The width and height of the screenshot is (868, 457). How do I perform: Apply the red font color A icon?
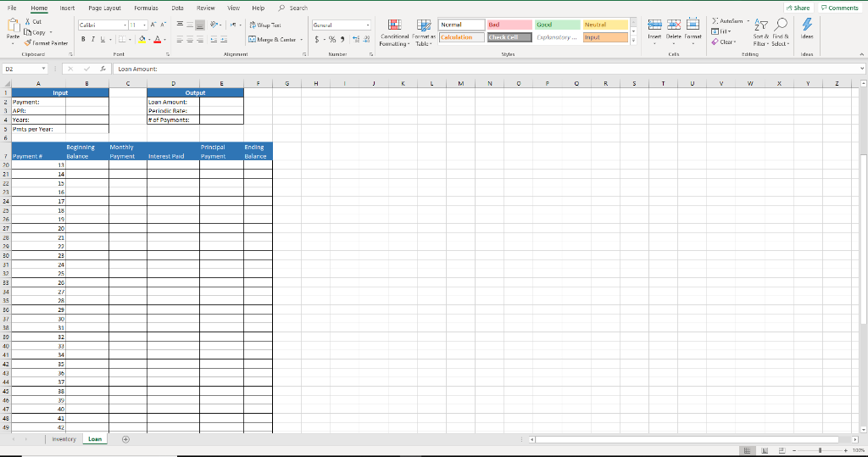tap(157, 39)
